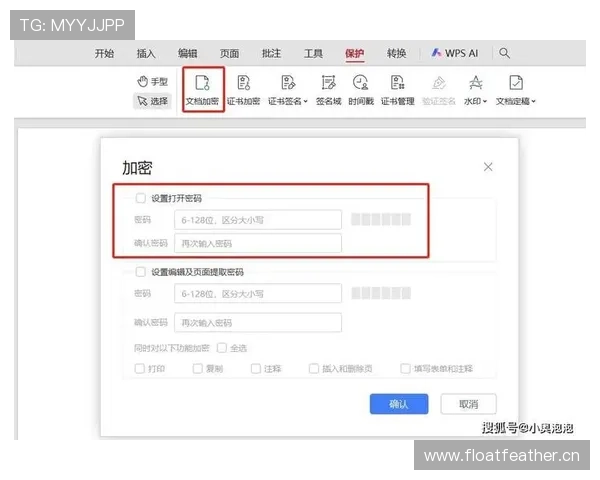600x480 pixels.
Task: Switch to the 编辑 tab
Action: (188, 54)
